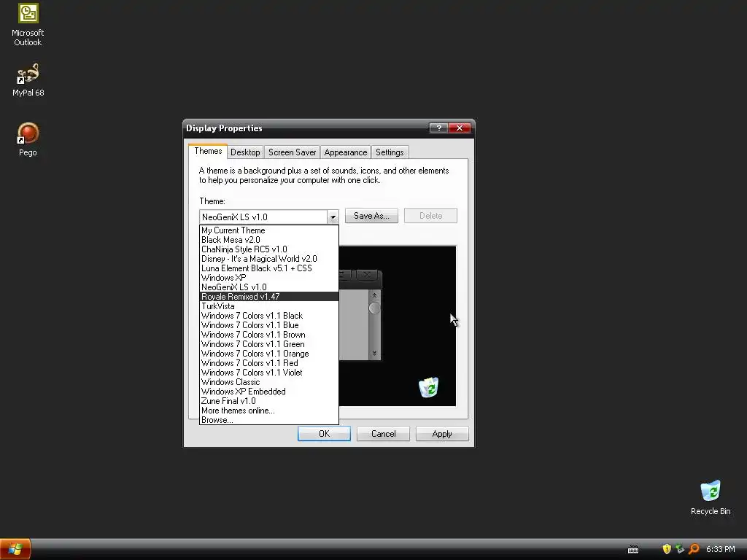Choose Black Mesa v2.0 theme
The image size is (747, 560).
coord(268,240)
